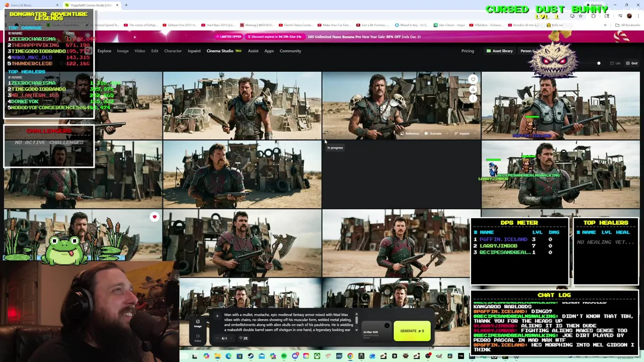Close the Higgsfield browser tab

click(117, 5)
